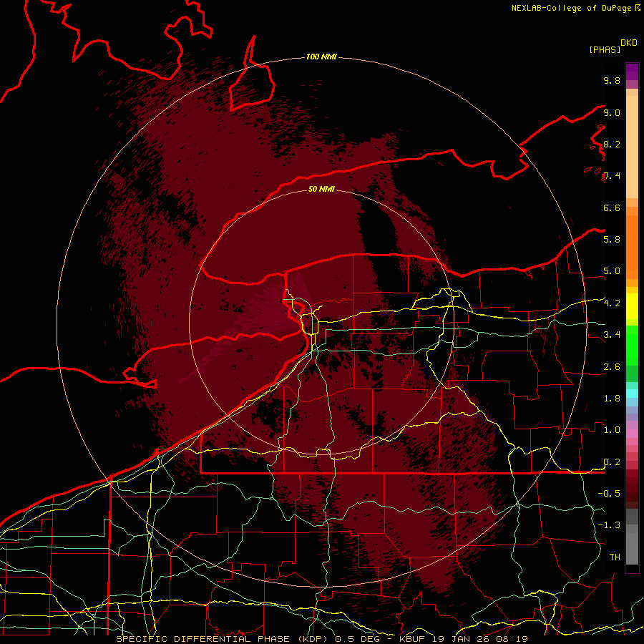The width and height of the screenshot is (644, 644).
Task: Click the 6.6 scale label
Action: 612,208
